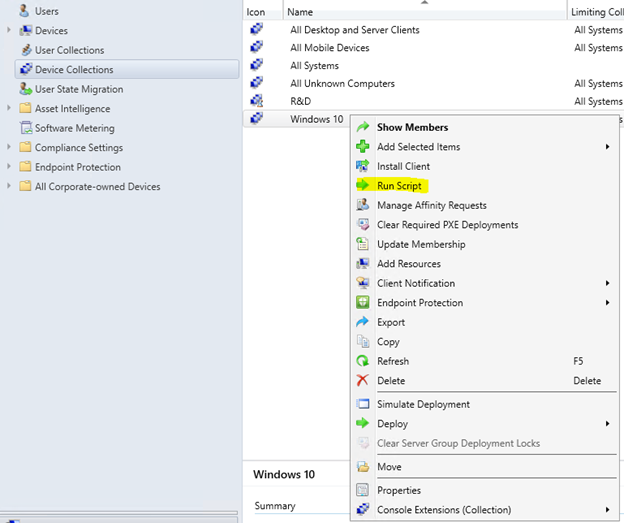
Task: Click the red X Delete icon
Action: point(363,381)
